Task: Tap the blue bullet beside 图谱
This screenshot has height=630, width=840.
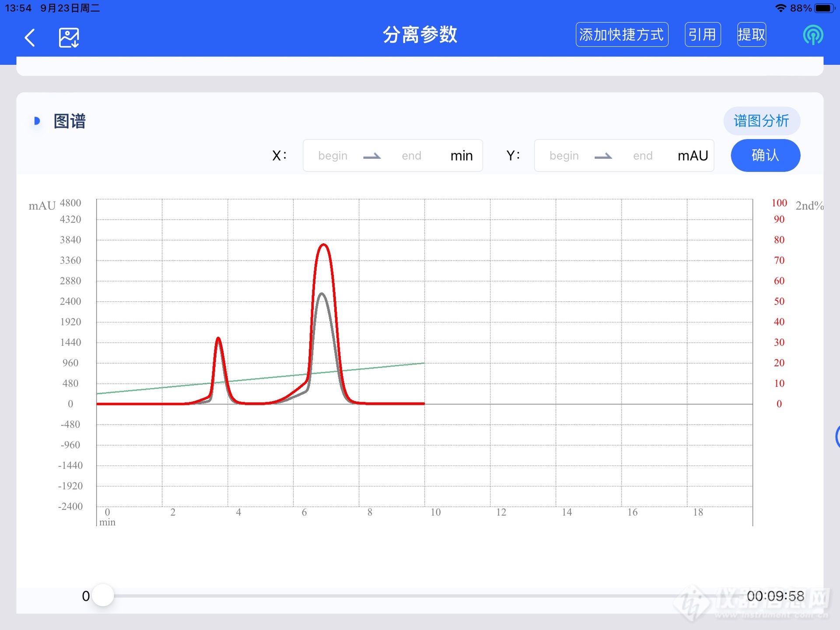Action: [37, 121]
